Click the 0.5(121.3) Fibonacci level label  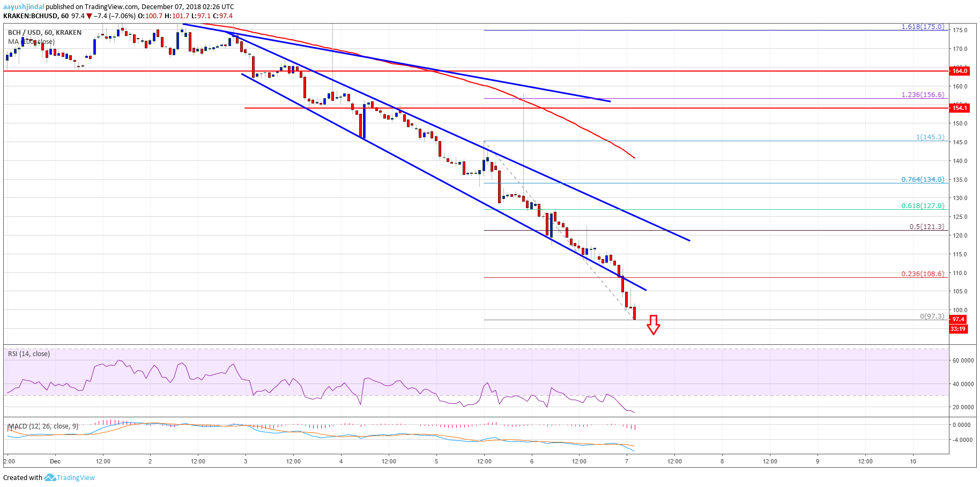[926, 226]
